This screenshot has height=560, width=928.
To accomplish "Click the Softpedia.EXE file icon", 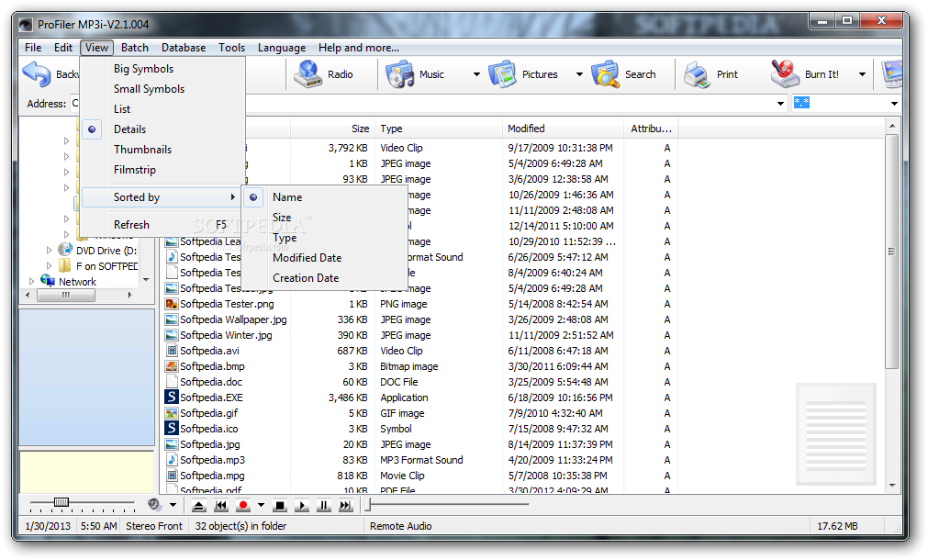I will tap(172, 398).
